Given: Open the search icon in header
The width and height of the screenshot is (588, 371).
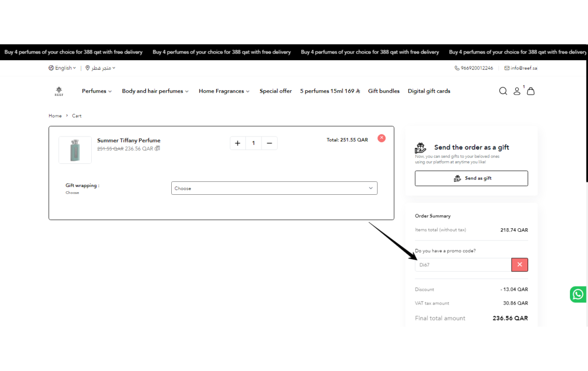Looking at the screenshot, I should click(503, 91).
